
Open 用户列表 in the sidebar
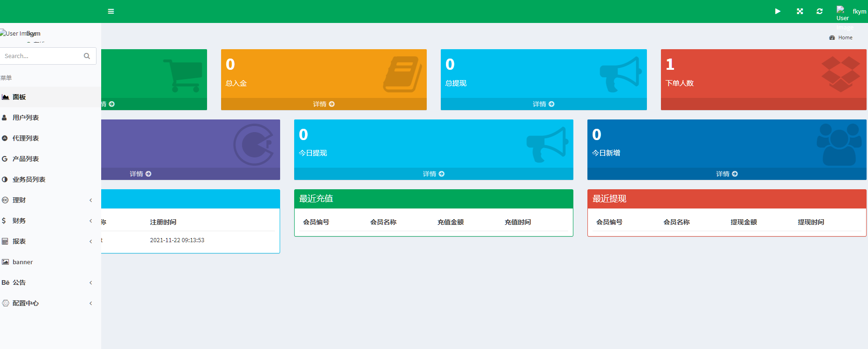pyautogui.click(x=26, y=118)
